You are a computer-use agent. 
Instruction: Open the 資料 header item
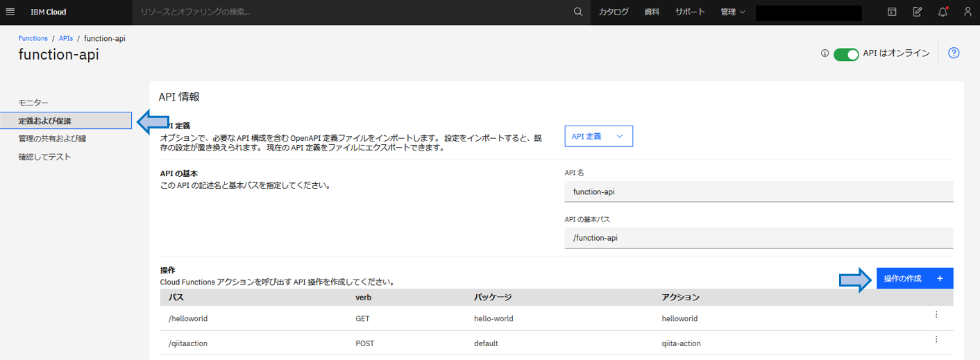(x=652, y=12)
